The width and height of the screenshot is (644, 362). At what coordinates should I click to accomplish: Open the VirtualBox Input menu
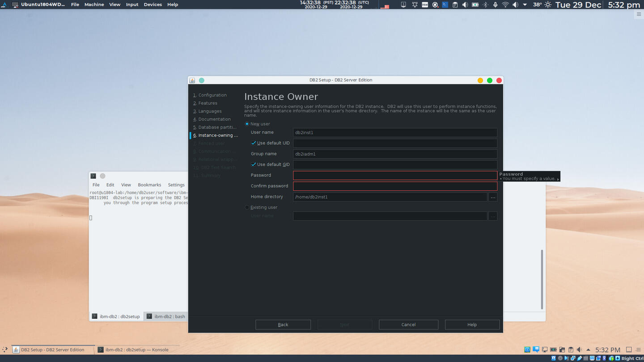pyautogui.click(x=132, y=4)
